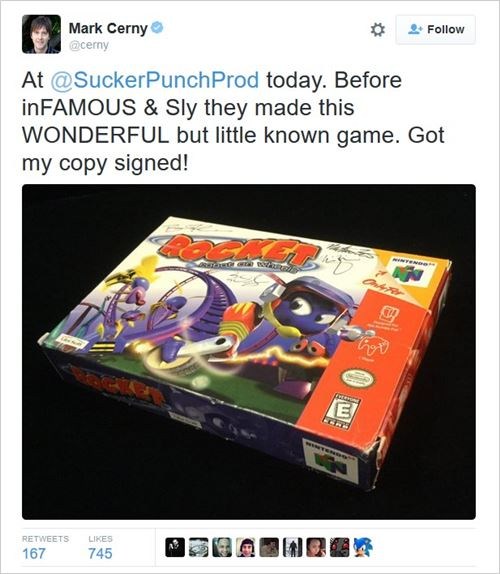Viewport: 500px width, 574px height.
Task: Open the @cerny handle link
Action: [x=89, y=45]
